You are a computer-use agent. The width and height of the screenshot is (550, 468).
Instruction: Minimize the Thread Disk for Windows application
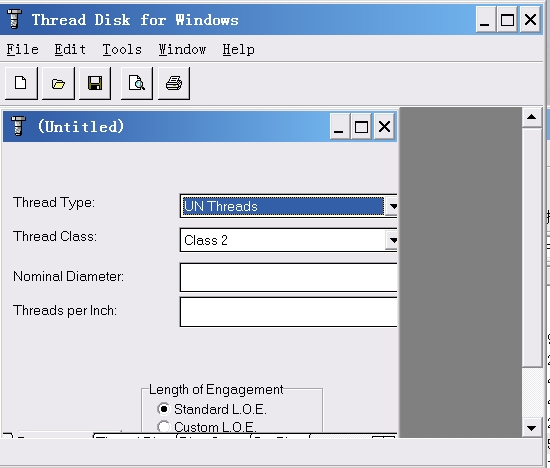click(x=485, y=20)
